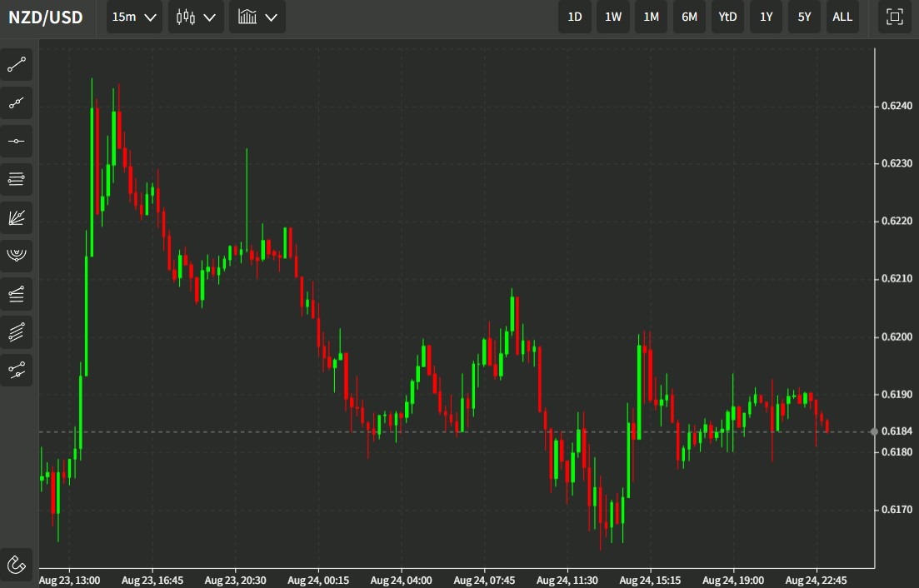The width and height of the screenshot is (919, 588).
Task: Set chart range to ALL
Action: 842,17
